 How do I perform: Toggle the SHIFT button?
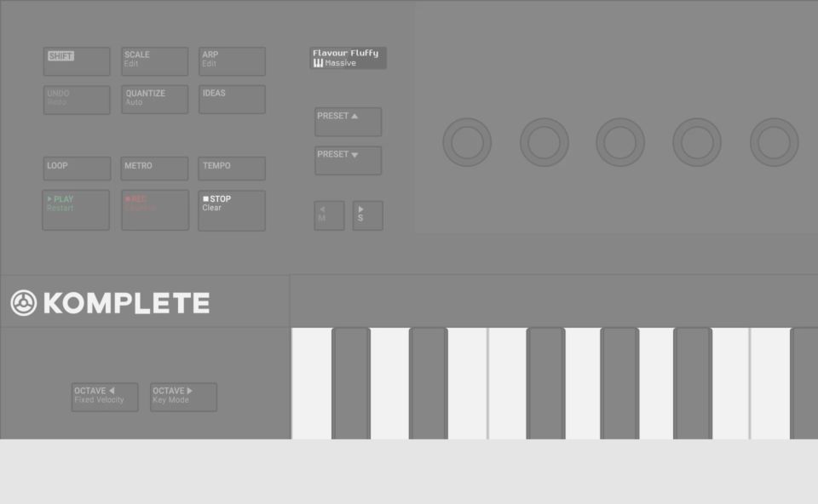[x=77, y=61]
